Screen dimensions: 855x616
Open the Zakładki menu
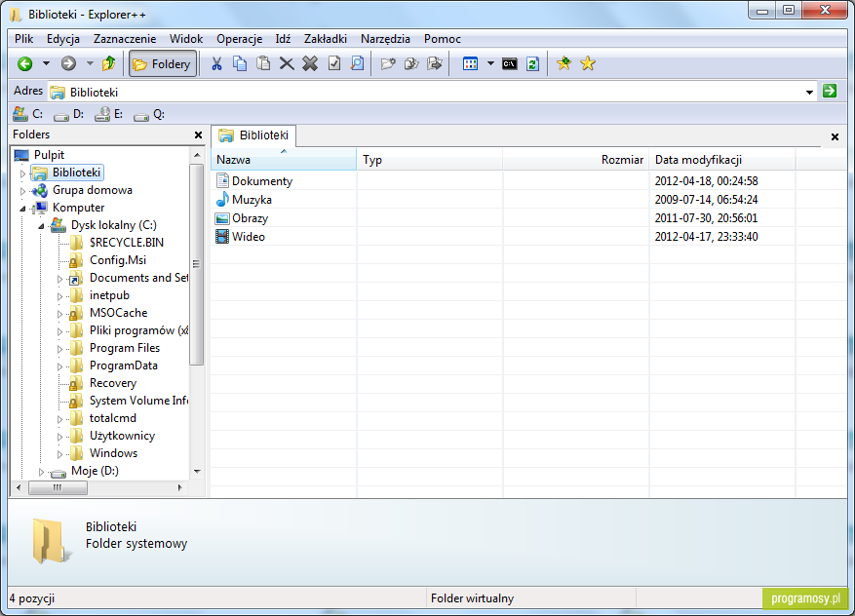point(326,39)
